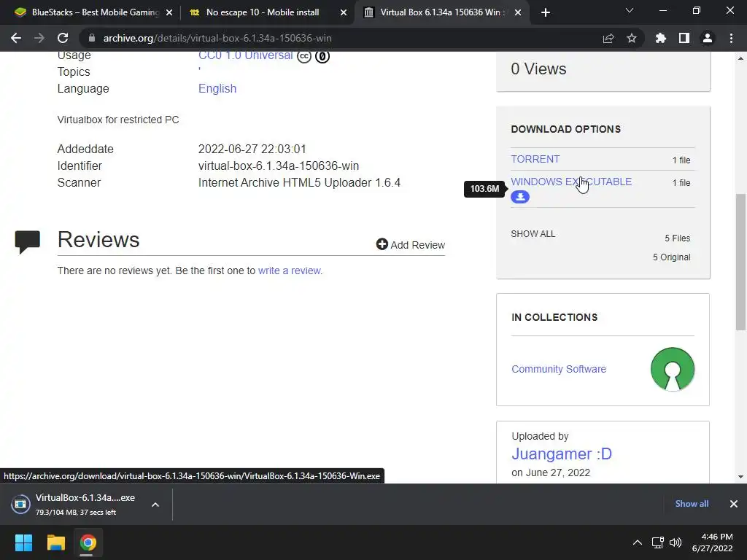Expand SHOW ALL download files
Viewport: 747px width, 560px height.
coord(533,234)
